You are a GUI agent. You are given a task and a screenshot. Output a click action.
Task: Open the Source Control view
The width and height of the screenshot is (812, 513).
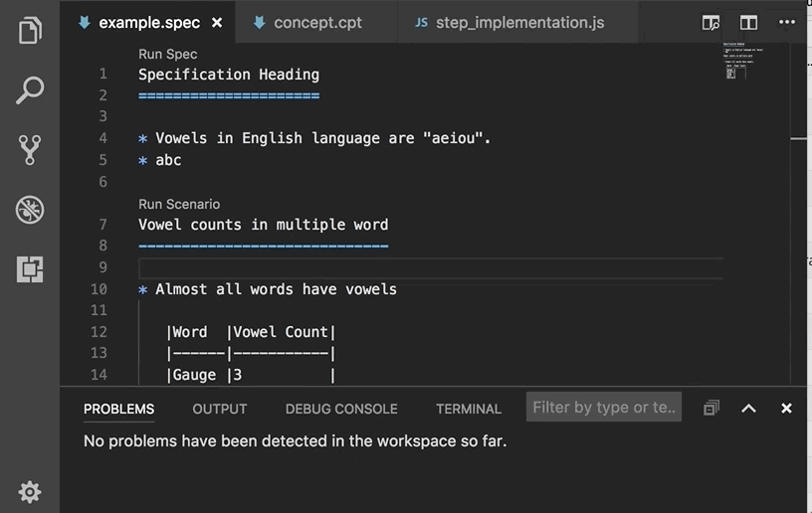[x=30, y=150]
